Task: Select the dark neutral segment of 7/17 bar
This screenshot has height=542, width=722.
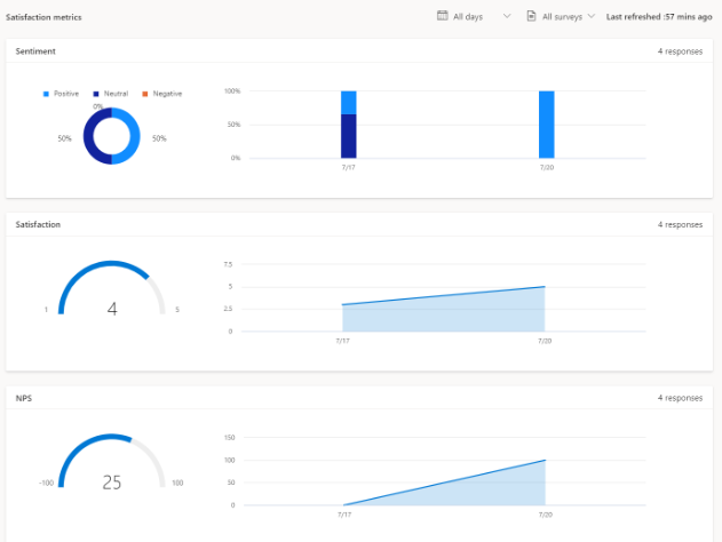Action: point(348,136)
